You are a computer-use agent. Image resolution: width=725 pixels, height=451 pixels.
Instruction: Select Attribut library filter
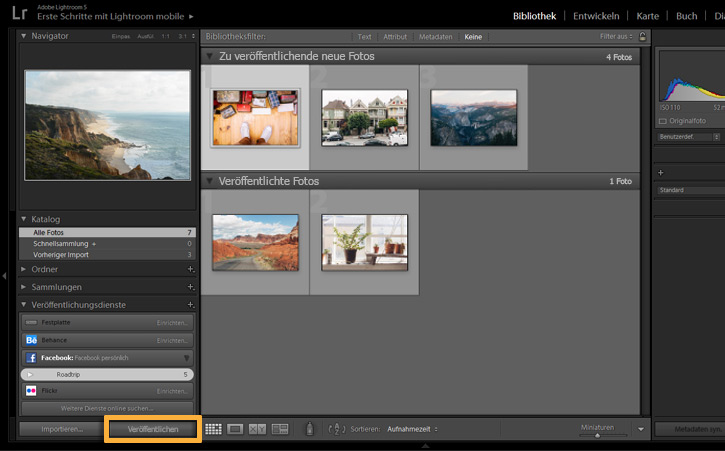395,37
